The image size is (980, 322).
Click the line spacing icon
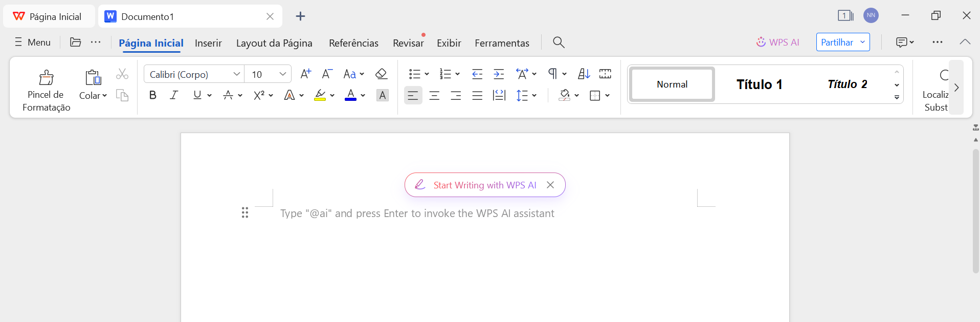[522, 95]
